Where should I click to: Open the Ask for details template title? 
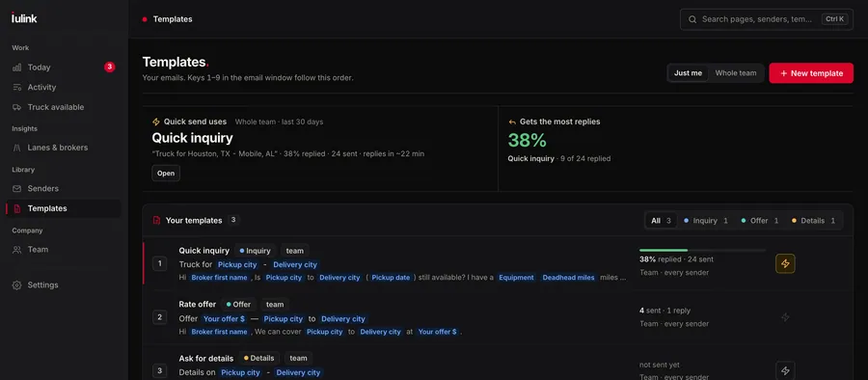pyautogui.click(x=206, y=359)
